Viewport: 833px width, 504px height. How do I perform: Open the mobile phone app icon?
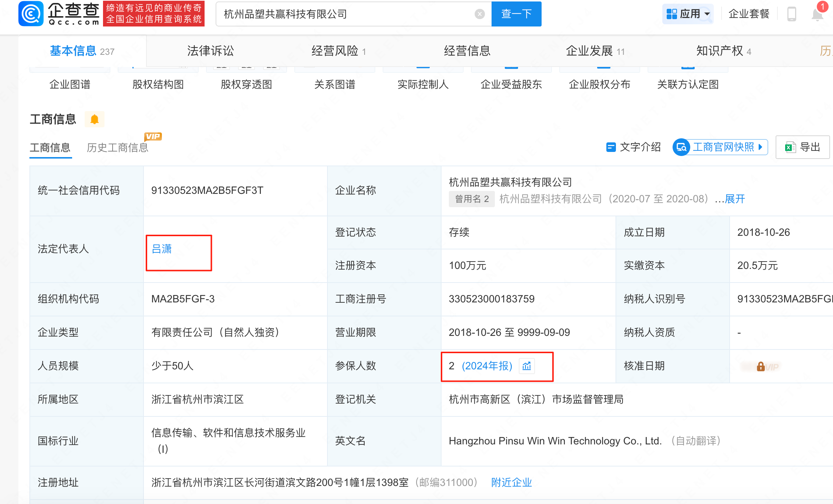click(x=791, y=14)
